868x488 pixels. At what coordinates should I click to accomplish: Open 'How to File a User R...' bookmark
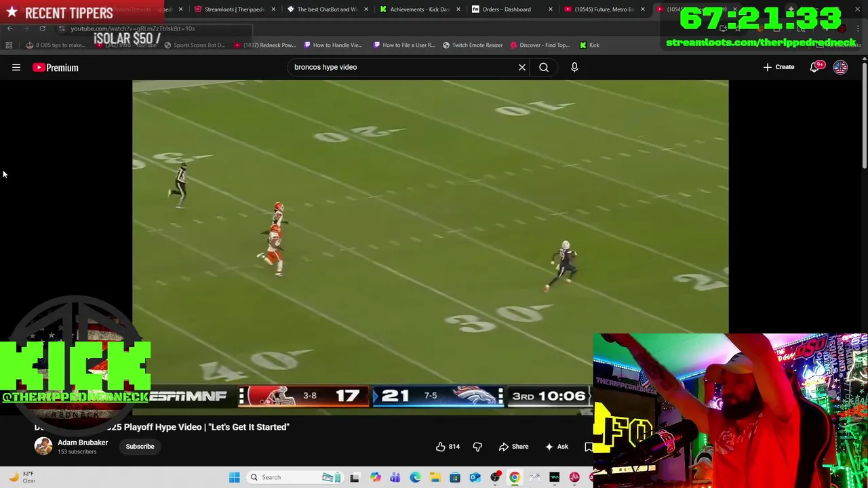coord(404,45)
